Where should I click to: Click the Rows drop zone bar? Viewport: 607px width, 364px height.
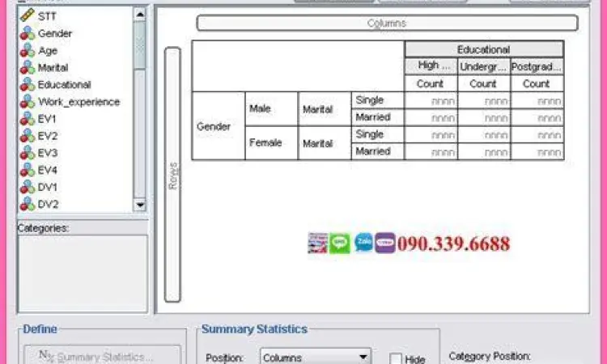click(172, 175)
